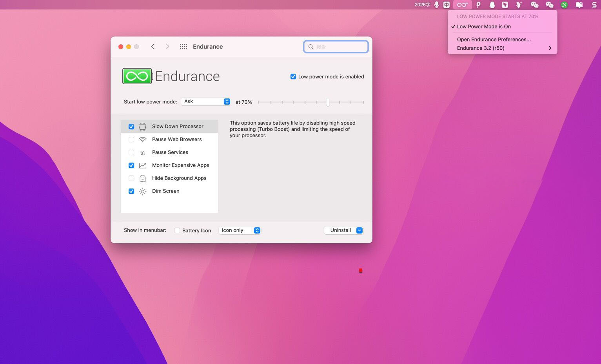Enable Hide Background Apps checkbox

tap(131, 178)
